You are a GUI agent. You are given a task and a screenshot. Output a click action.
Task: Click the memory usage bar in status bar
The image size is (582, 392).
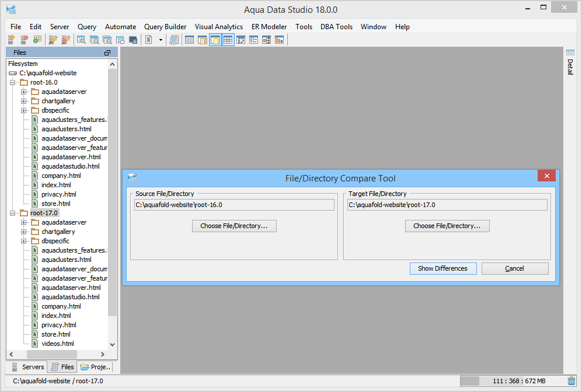513,381
